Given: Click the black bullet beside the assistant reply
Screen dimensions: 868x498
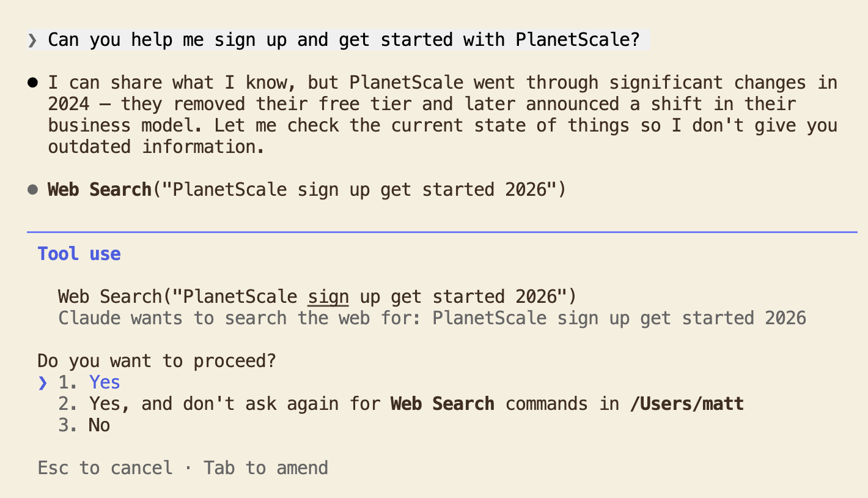Looking at the screenshot, I should pos(33,83).
